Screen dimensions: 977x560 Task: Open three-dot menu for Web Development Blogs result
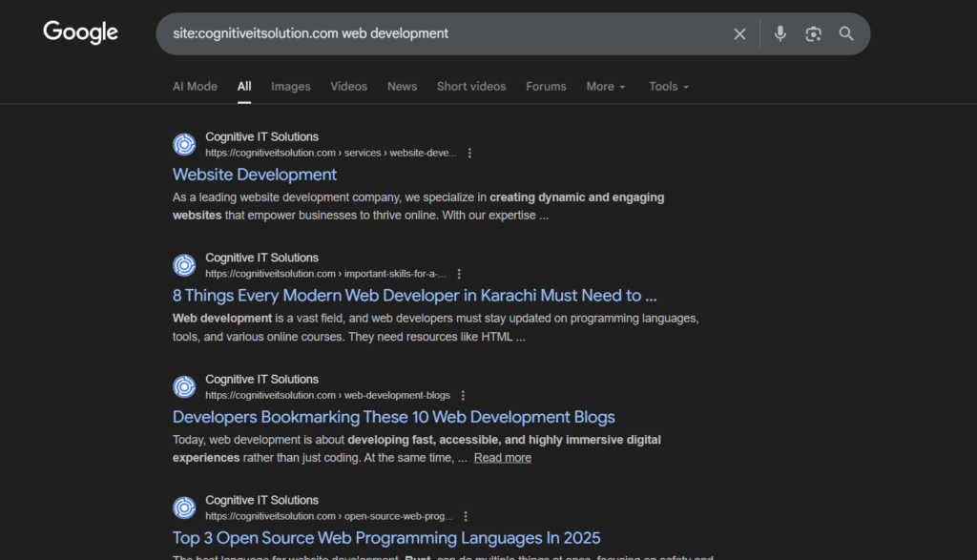[463, 395]
